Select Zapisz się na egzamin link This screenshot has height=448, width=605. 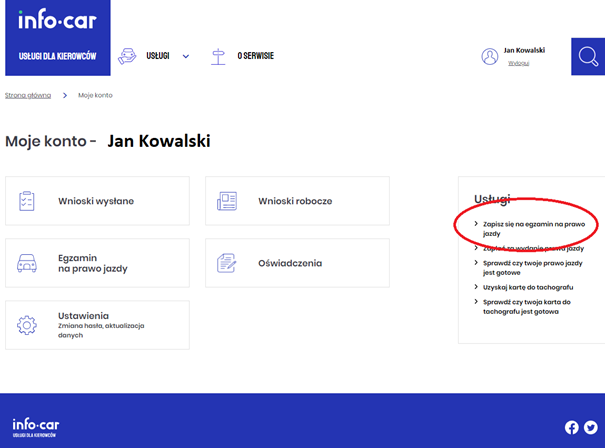pos(534,229)
